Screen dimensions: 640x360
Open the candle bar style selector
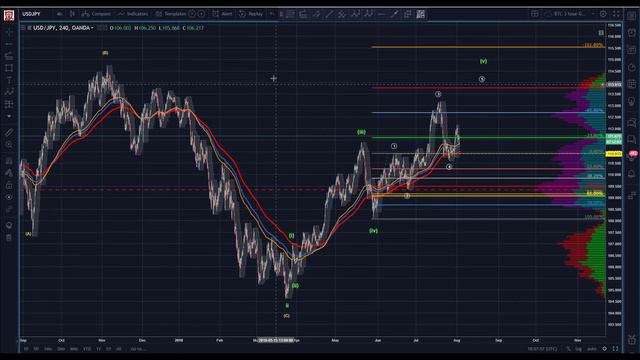pos(72,14)
